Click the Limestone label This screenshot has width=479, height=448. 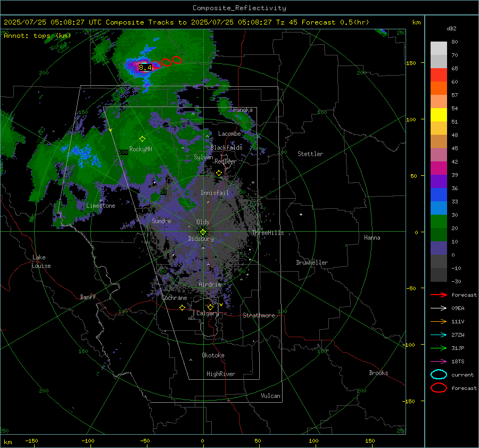point(101,206)
